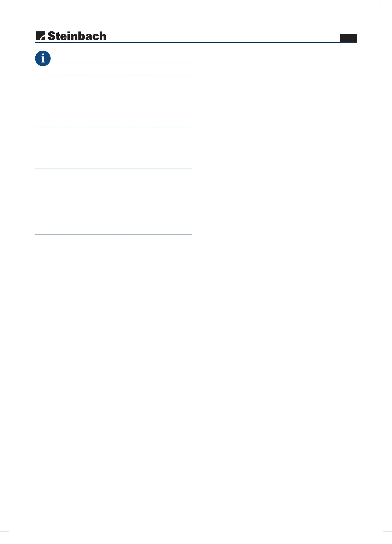Screen dimensions: 392x544
Task: Click the Steinbach square logo mark
Action: (41, 36)
